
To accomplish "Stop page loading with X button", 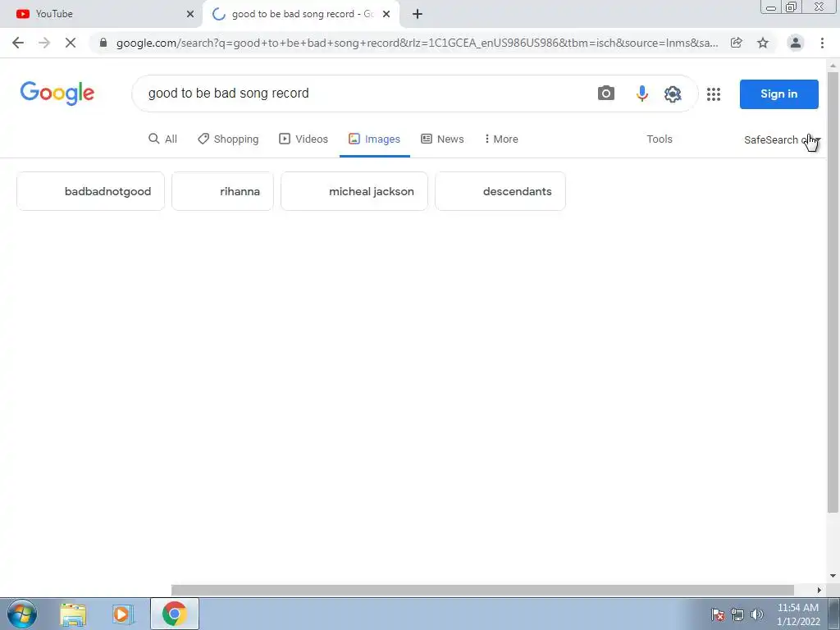I will (71, 43).
